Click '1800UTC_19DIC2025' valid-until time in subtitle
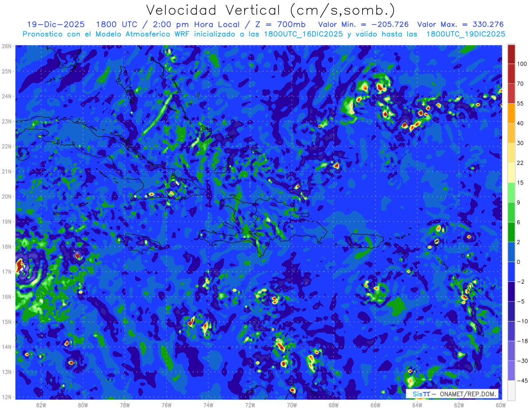Viewport: 532px width, 411px height. point(465,34)
